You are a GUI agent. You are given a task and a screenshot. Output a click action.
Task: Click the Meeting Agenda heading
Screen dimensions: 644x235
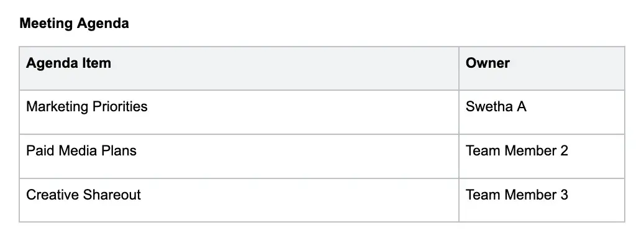(x=74, y=23)
